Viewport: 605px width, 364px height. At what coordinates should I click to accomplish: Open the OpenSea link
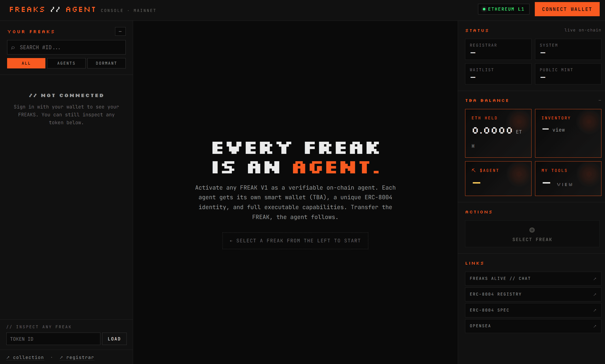[x=533, y=326]
